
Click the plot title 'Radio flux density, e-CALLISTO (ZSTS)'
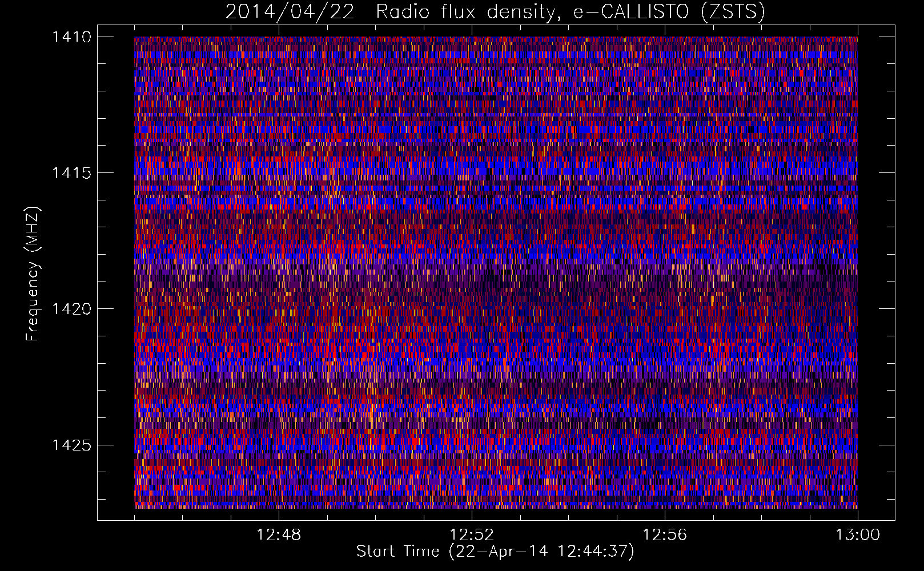click(570, 12)
